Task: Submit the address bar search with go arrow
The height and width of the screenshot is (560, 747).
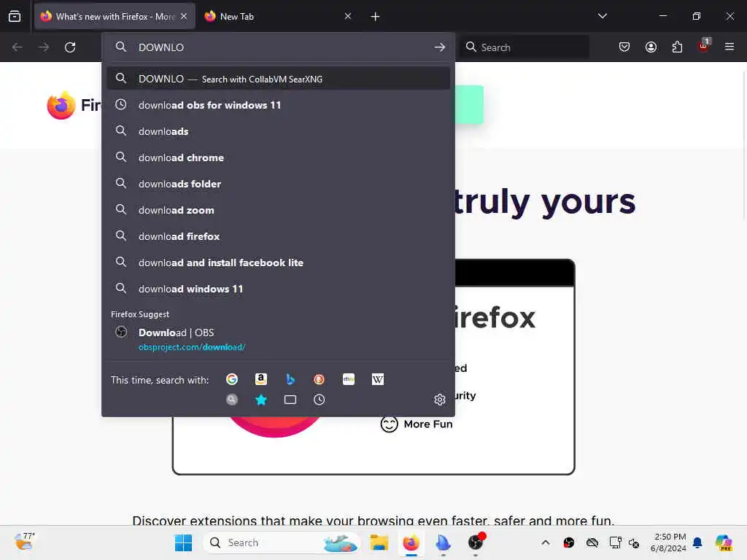Action: [x=439, y=47]
